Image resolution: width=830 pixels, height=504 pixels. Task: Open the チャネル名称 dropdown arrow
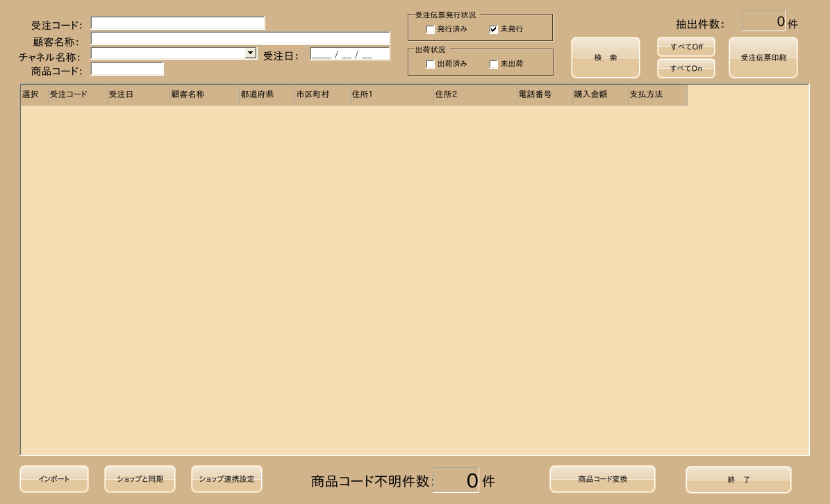coord(251,53)
